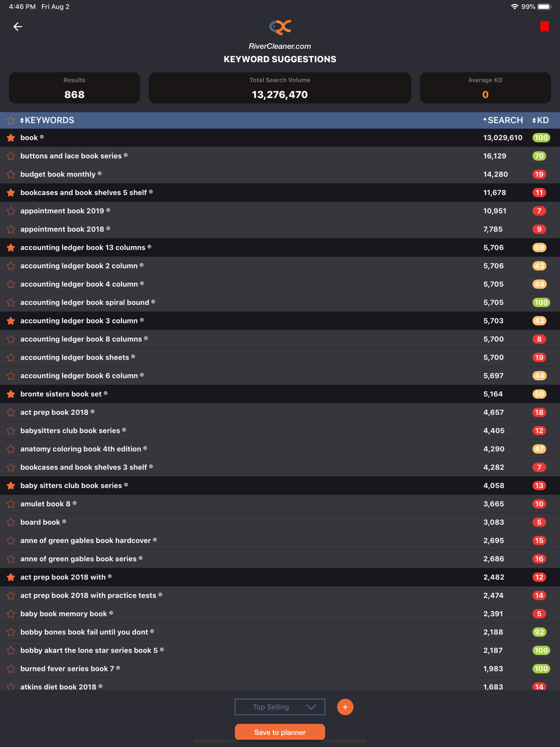This screenshot has height=747, width=560.
Task: Tap the Total Search Volume card
Action: [280, 88]
